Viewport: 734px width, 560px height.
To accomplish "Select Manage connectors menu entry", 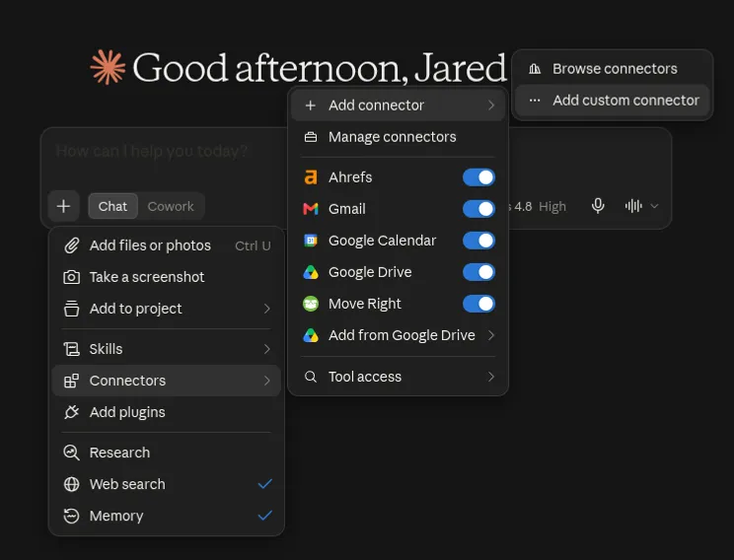I will pyautogui.click(x=398, y=137).
